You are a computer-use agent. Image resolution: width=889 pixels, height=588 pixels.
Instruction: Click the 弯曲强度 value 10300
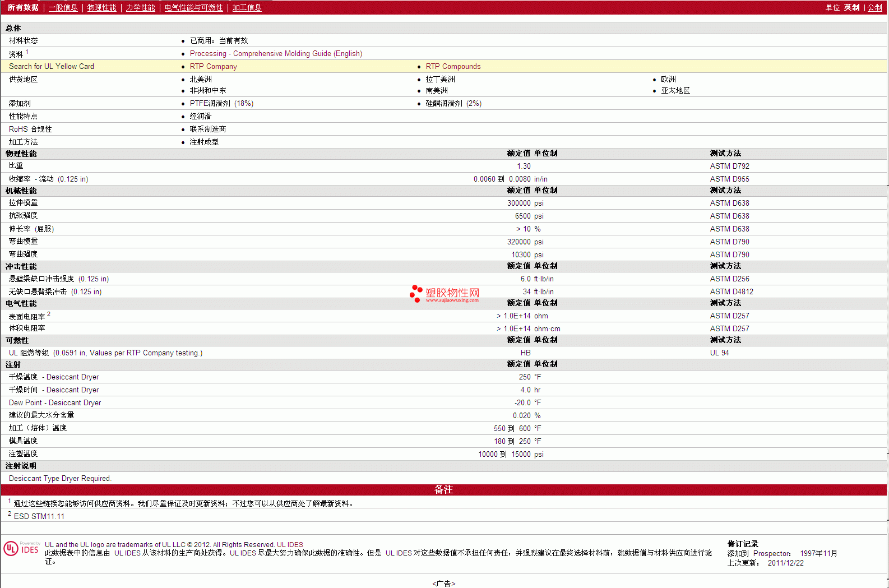point(521,255)
